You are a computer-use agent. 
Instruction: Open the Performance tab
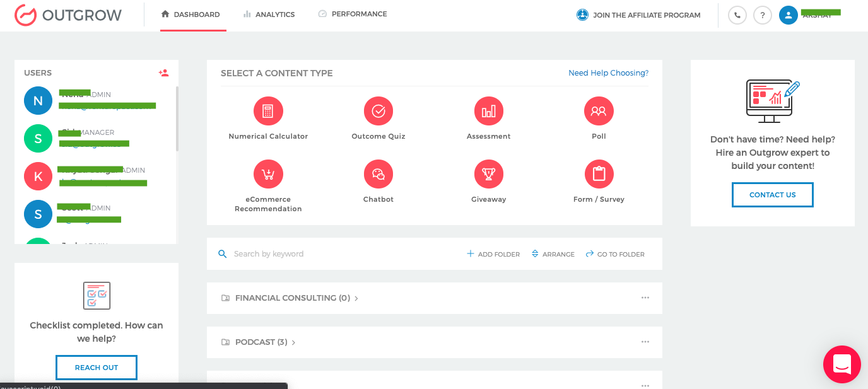point(353,14)
